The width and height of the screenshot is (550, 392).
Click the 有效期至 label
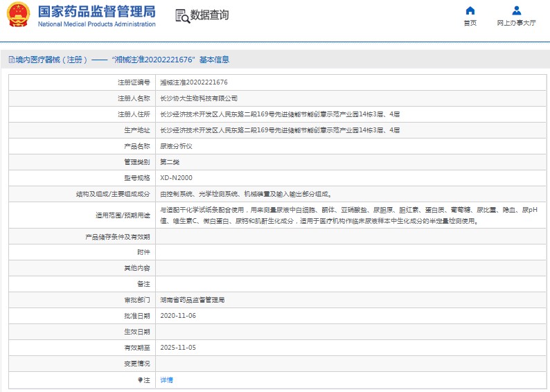[137, 348]
